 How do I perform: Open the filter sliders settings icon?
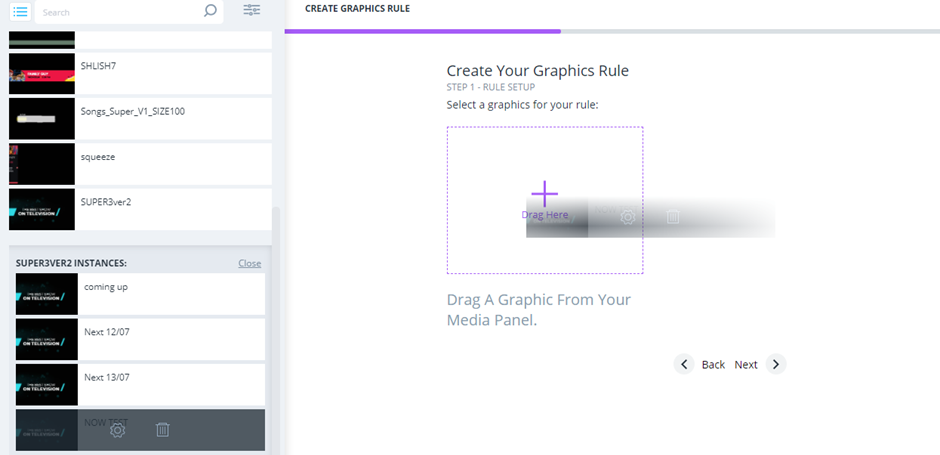pyautogui.click(x=252, y=11)
